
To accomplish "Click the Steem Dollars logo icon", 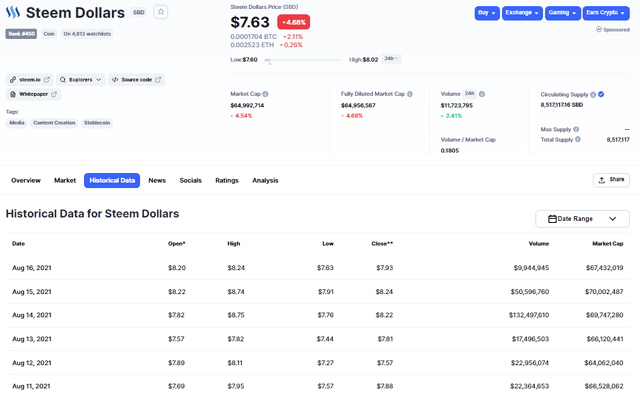I will tap(13, 12).
